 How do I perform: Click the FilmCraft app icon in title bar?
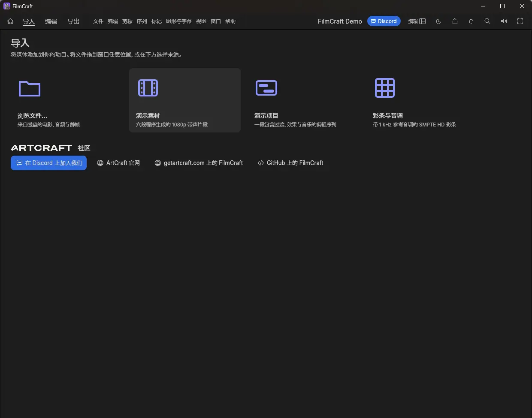[7, 6]
